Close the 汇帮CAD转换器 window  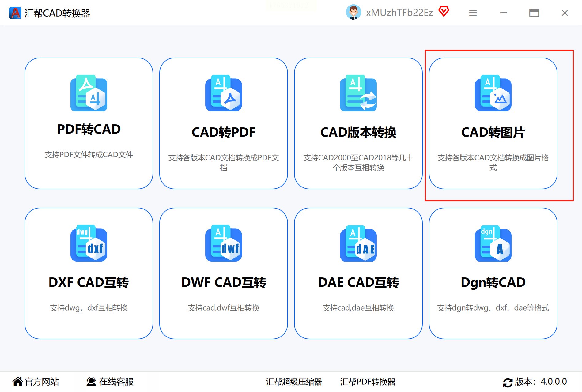pos(565,13)
